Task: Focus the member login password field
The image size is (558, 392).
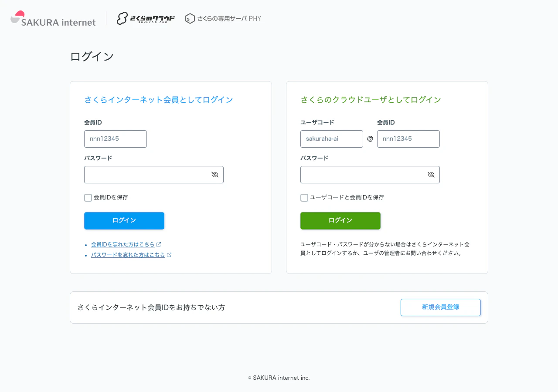Action: [154, 175]
